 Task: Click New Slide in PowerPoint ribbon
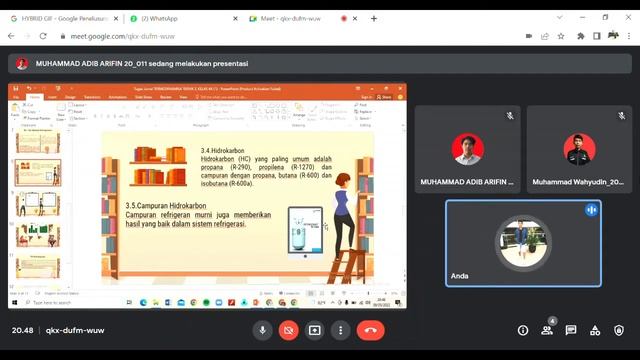coord(61,112)
